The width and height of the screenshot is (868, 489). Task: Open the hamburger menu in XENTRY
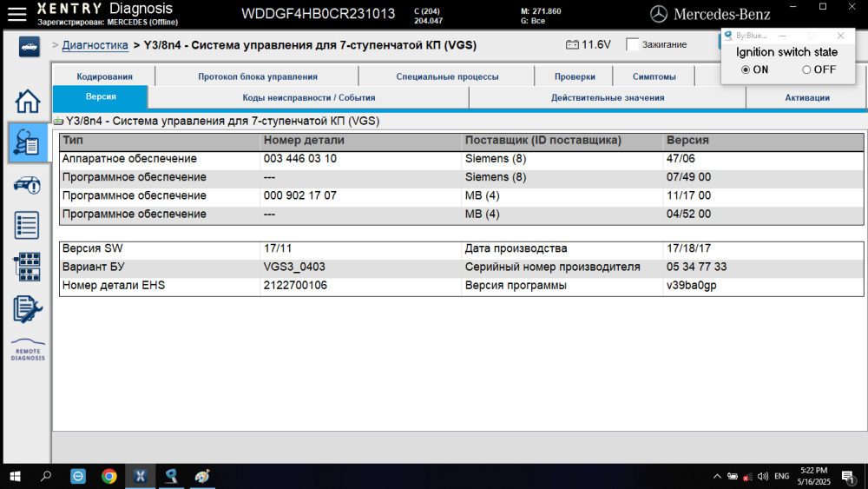pyautogui.click(x=16, y=15)
